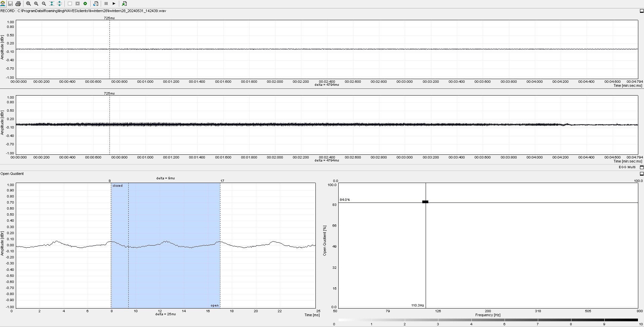Click the gray square toolbar icon
The image size is (644, 327).
click(x=78, y=4)
